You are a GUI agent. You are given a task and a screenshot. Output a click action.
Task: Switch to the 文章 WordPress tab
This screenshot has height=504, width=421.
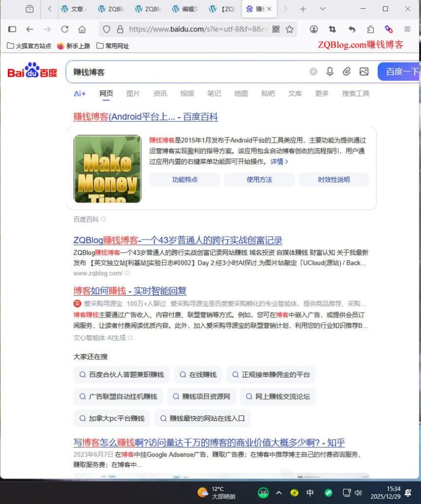tap(74, 9)
